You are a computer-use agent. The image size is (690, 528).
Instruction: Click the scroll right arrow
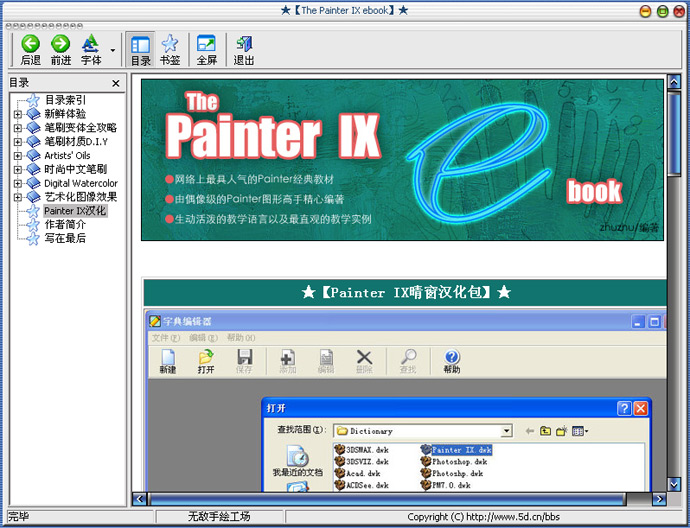tap(659, 499)
